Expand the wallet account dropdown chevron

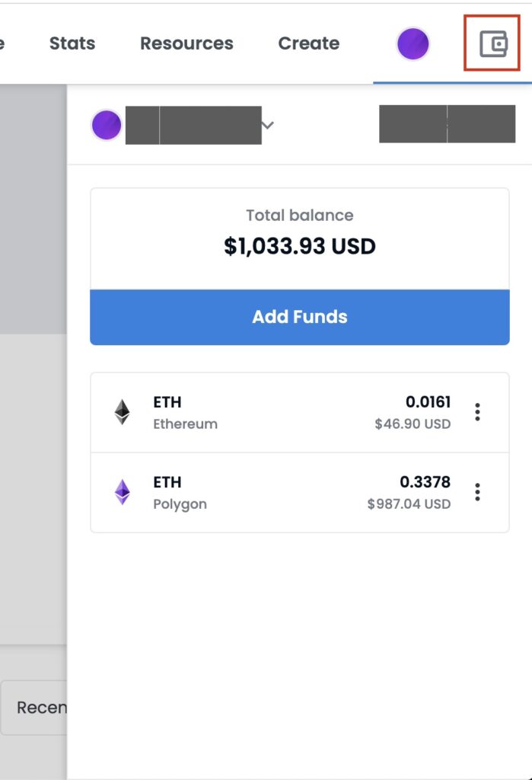point(267,125)
